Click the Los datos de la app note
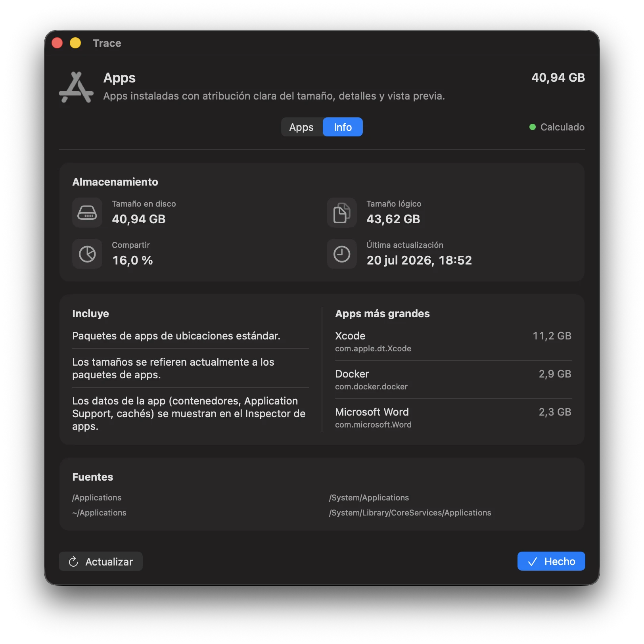644x644 pixels. tap(189, 414)
